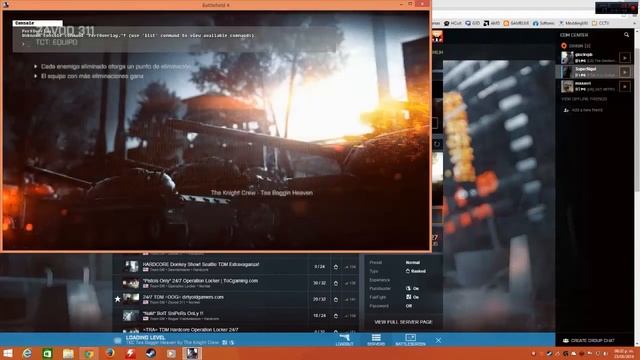Image resolution: width=640 pixels, height=360 pixels.
Task: Open Loadout in the blue game manager bar
Action: 344,340
